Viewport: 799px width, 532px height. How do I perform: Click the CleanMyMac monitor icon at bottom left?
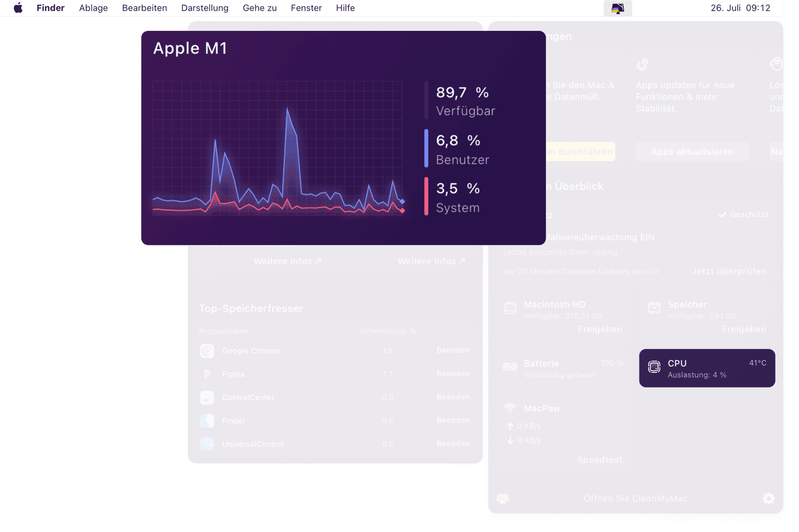tap(503, 498)
